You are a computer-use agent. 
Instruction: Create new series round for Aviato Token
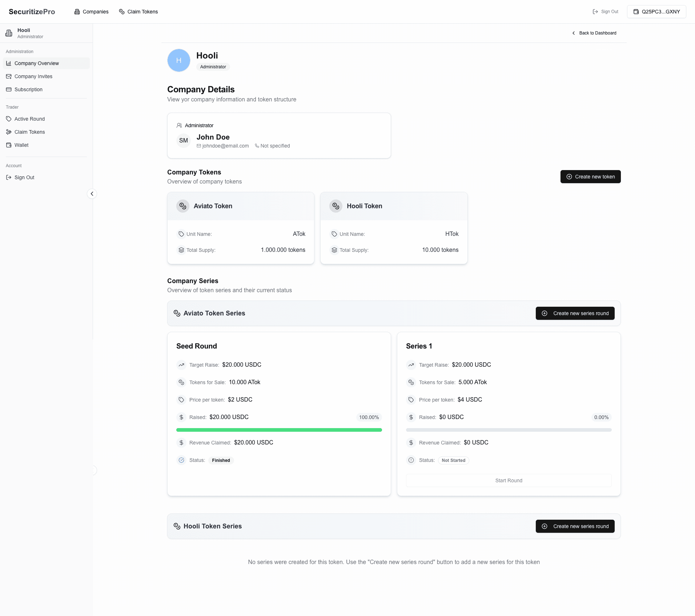[x=575, y=313]
